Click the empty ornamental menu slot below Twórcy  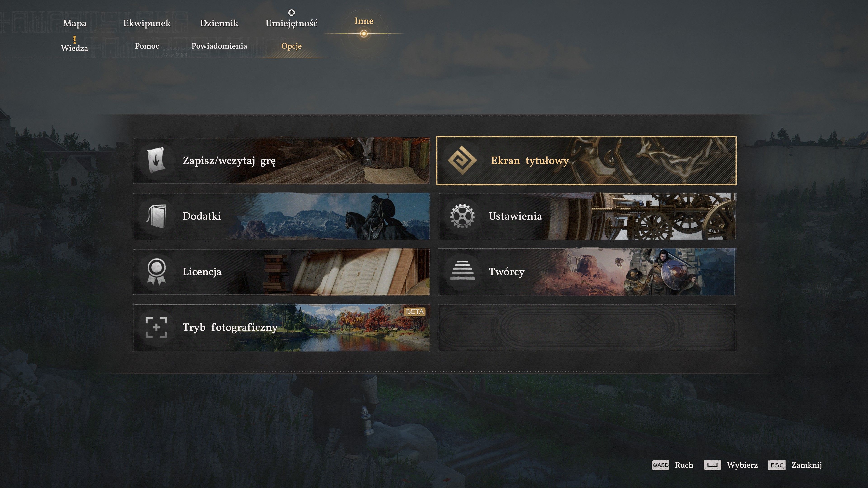click(587, 327)
